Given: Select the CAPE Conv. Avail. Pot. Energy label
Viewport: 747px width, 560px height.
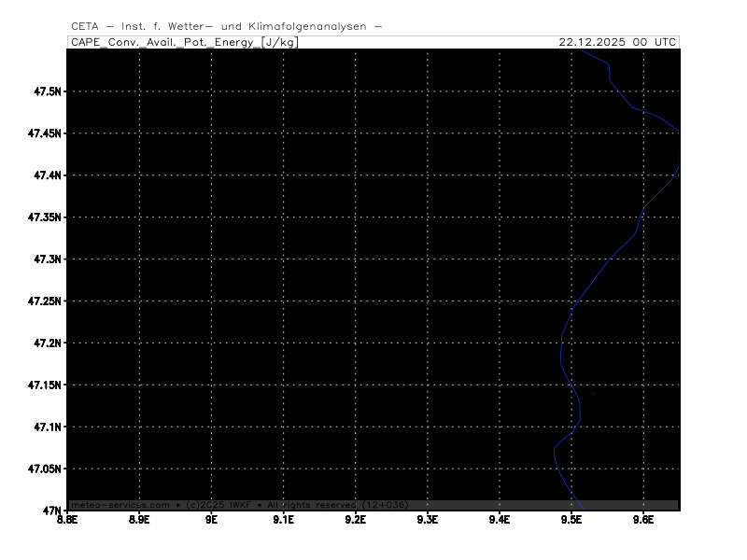Looking at the screenshot, I should (x=184, y=42).
